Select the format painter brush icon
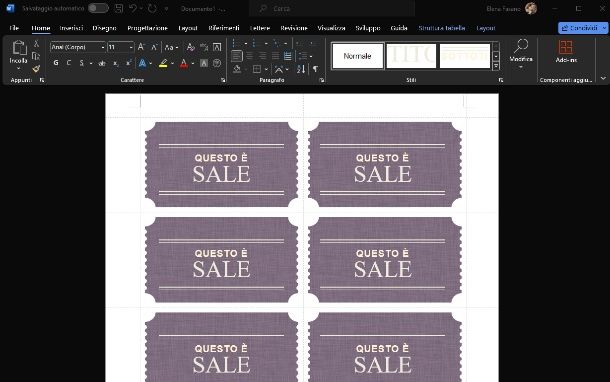The height and width of the screenshot is (382, 610). (36, 69)
